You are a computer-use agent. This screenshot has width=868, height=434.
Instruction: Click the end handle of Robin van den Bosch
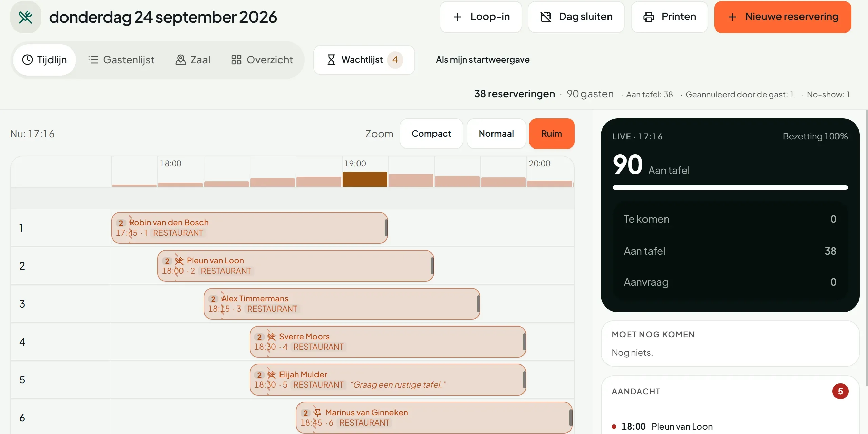coord(386,228)
